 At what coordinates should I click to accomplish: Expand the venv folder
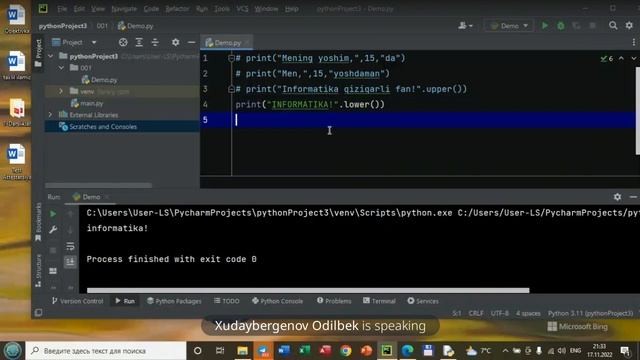point(61,91)
